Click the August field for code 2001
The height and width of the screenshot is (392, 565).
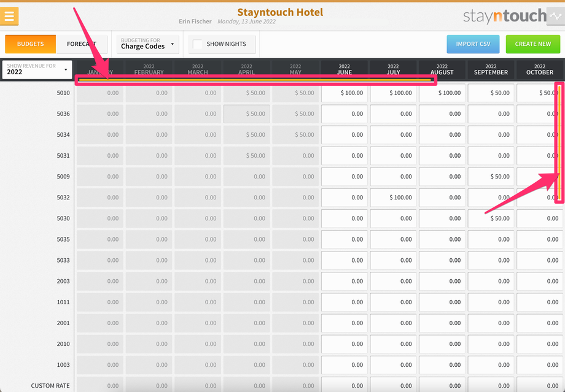point(442,323)
